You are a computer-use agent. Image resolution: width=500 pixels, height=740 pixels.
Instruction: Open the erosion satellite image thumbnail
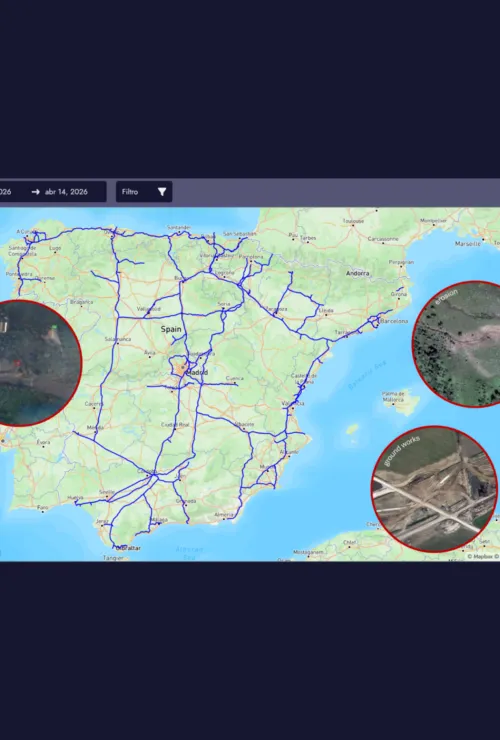pyautogui.click(x=458, y=344)
